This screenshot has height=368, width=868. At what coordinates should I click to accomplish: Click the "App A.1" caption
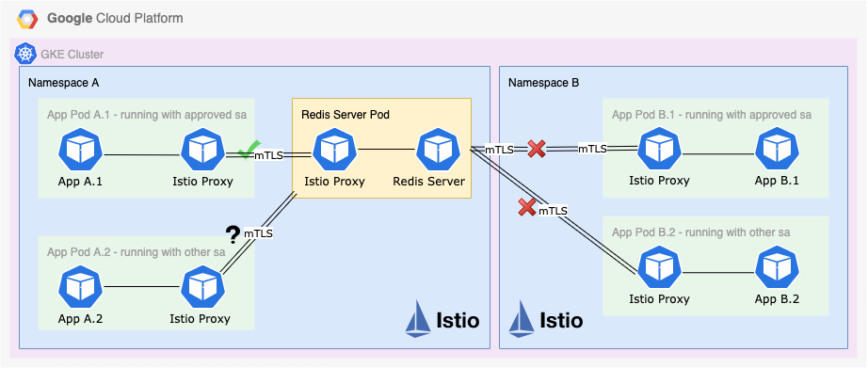click(x=80, y=182)
